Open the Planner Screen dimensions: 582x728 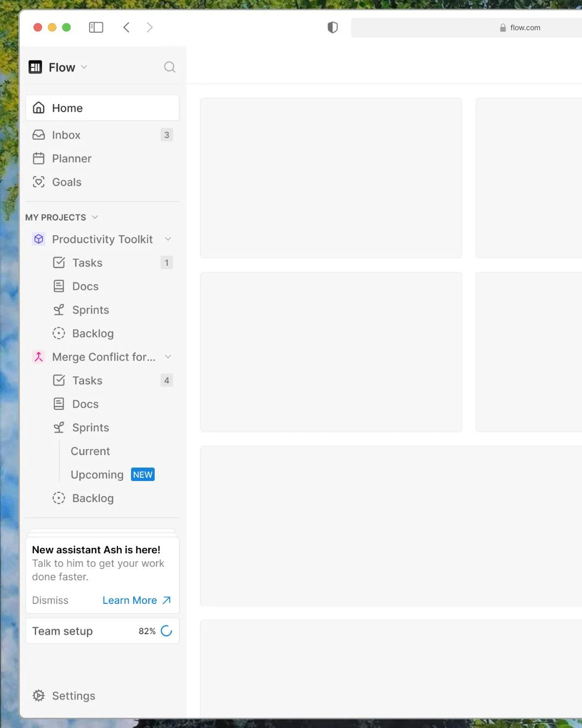pos(102,159)
